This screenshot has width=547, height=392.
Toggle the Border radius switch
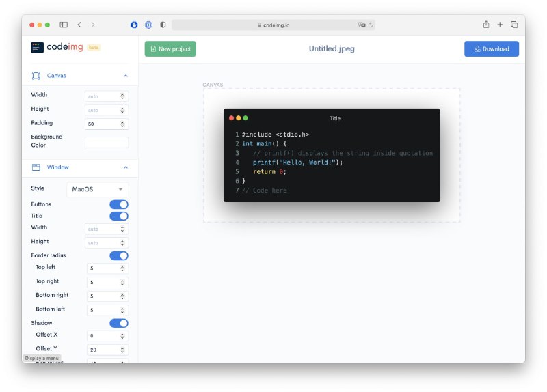click(119, 255)
